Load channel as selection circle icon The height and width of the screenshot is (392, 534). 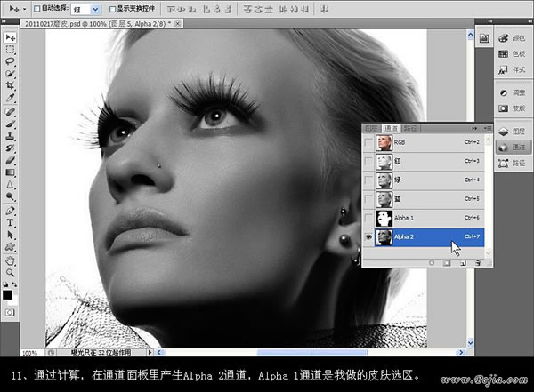tap(432, 263)
